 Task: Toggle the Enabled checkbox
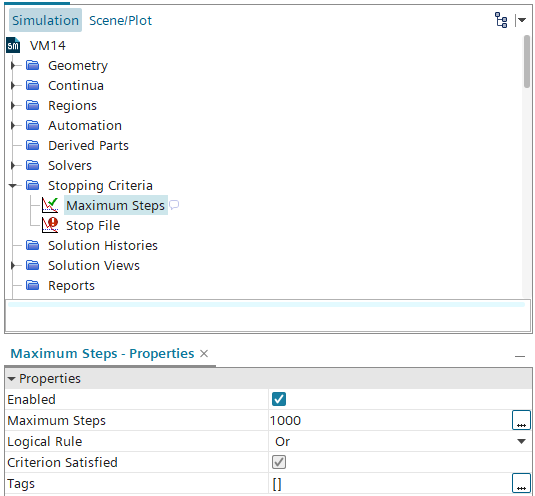click(279, 399)
